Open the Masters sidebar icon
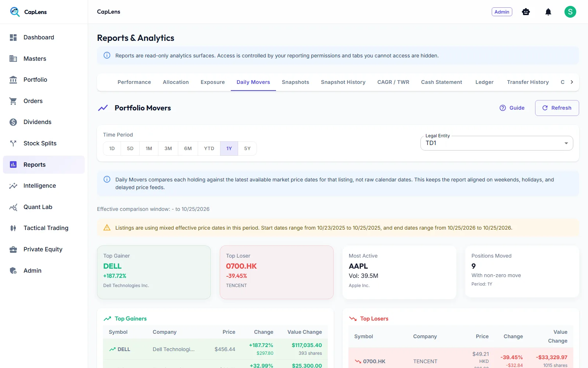 [x=13, y=59]
